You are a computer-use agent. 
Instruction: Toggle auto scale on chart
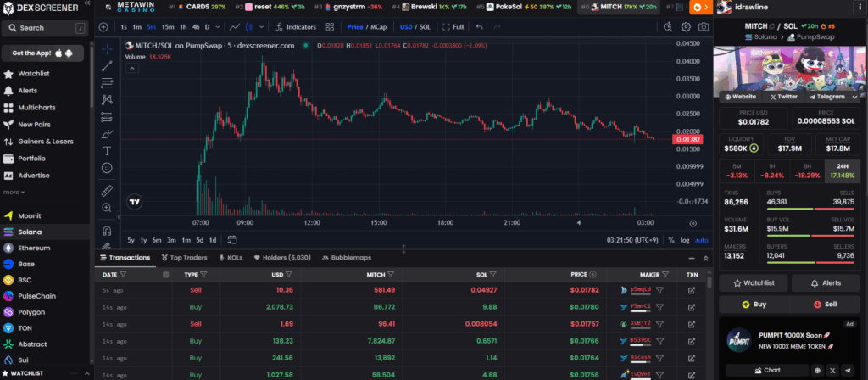tap(701, 240)
